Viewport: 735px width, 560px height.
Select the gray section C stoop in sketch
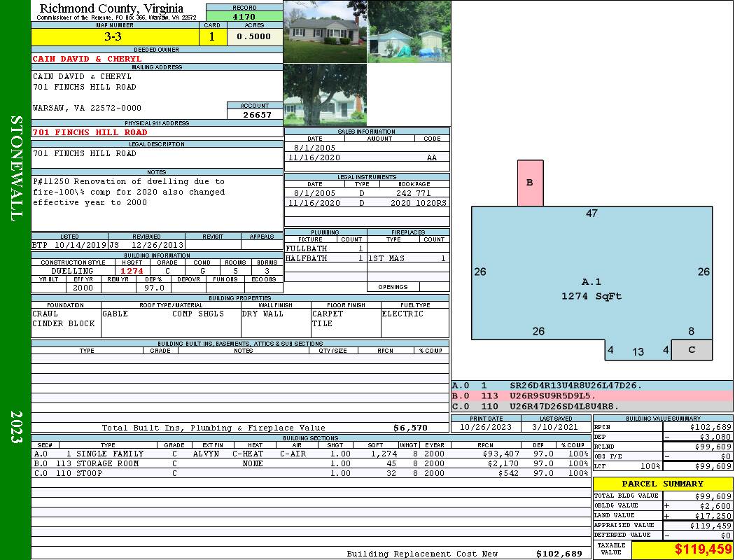(x=691, y=350)
